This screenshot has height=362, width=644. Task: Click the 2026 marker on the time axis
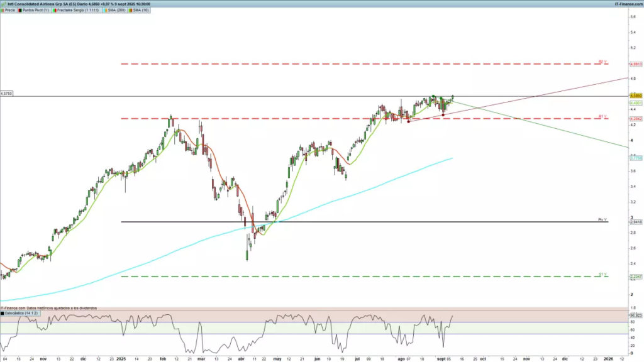pyautogui.click(x=608, y=357)
